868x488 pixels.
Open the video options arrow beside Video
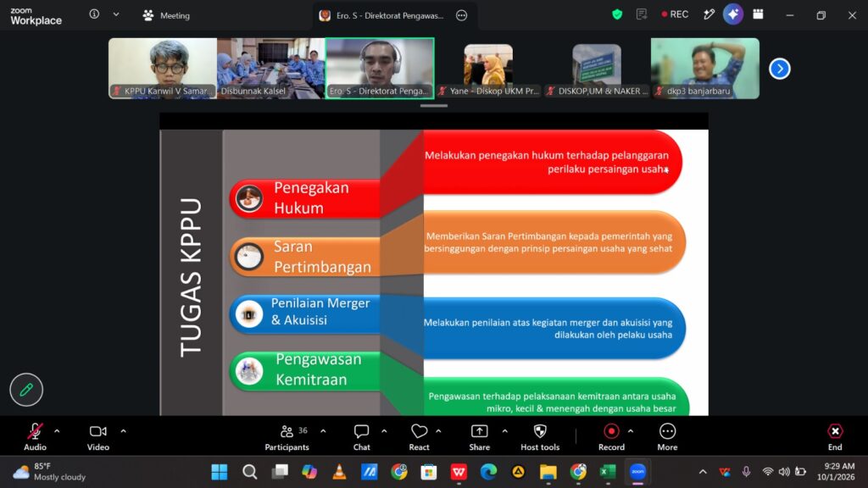click(x=124, y=431)
